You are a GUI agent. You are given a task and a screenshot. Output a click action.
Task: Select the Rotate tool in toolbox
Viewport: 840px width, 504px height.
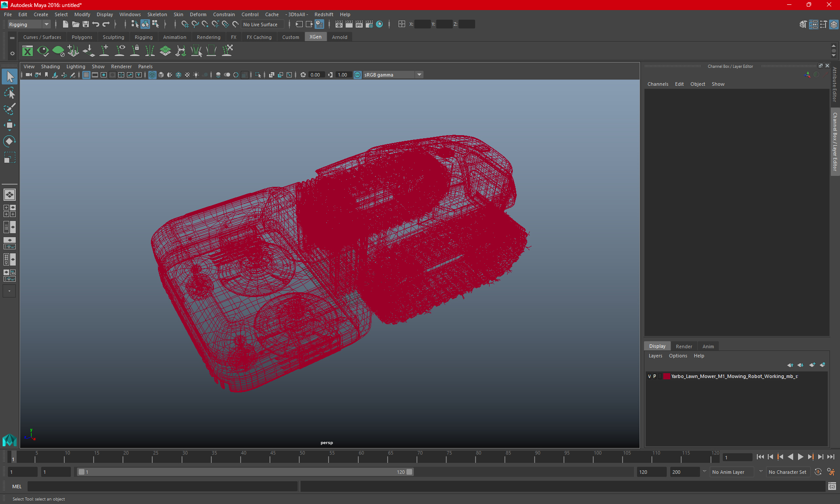[x=9, y=141]
